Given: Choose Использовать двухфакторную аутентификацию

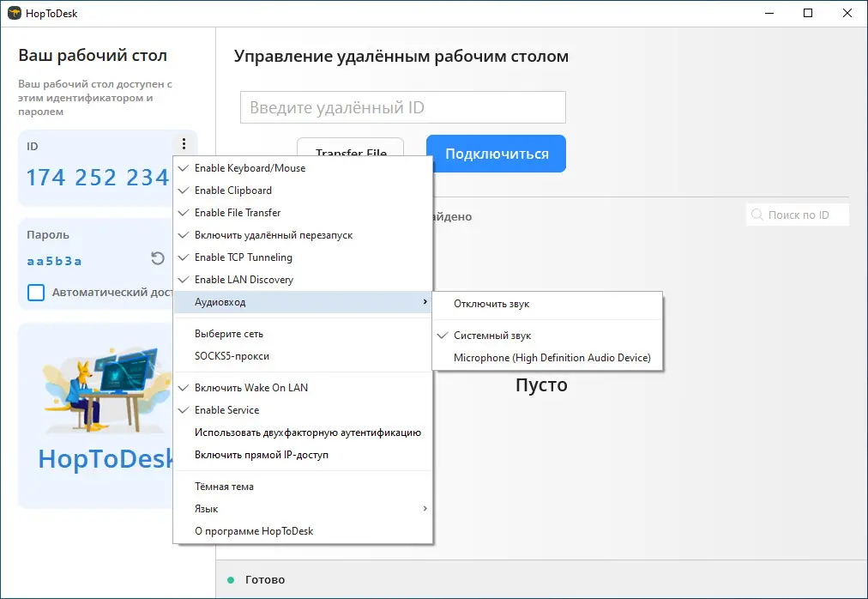Looking at the screenshot, I should [303, 433].
